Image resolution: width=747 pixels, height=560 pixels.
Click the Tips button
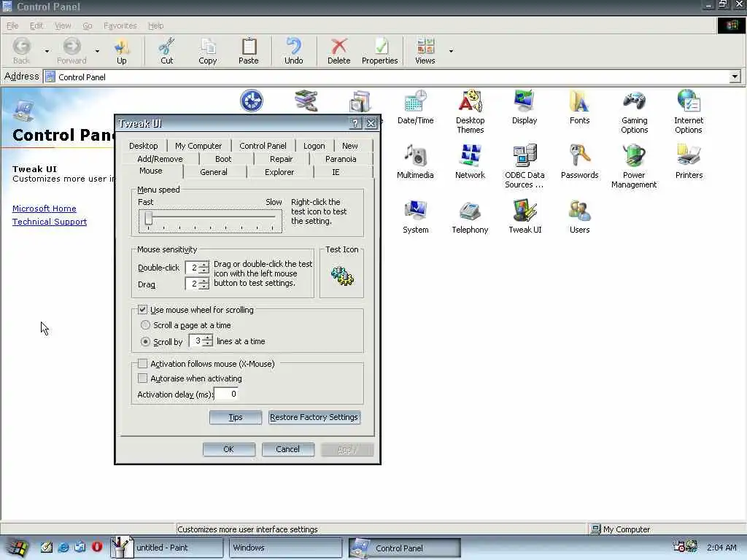tap(236, 417)
